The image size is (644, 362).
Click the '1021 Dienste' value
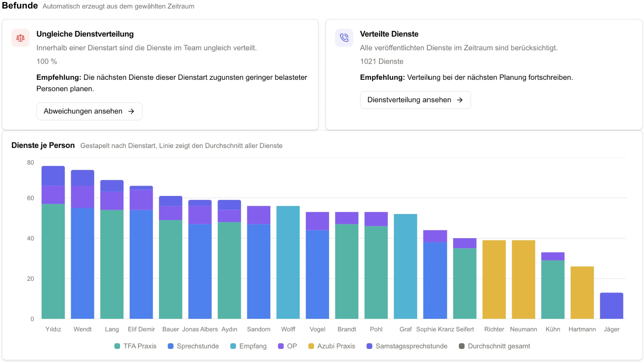click(x=382, y=62)
